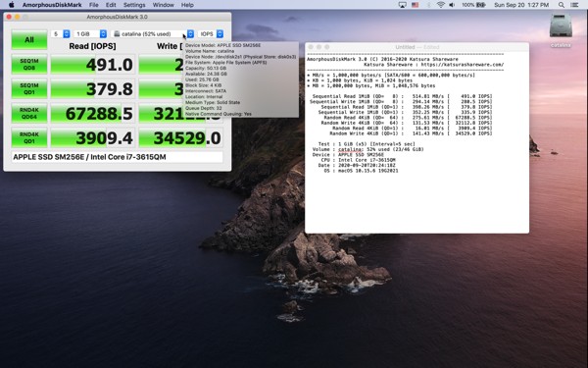Image resolution: width=588 pixels, height=368 pixels.
Task: Click the Interconnect: SATA line in tooltip
Action: (206, 91)
